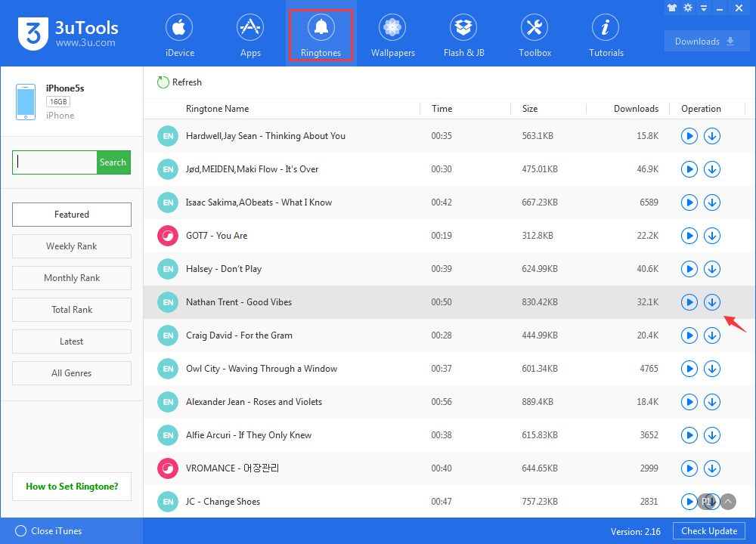756x544 pixels.
Task: Open the Toolbox section
Action: pyautogui.click(x=534, y=36)
